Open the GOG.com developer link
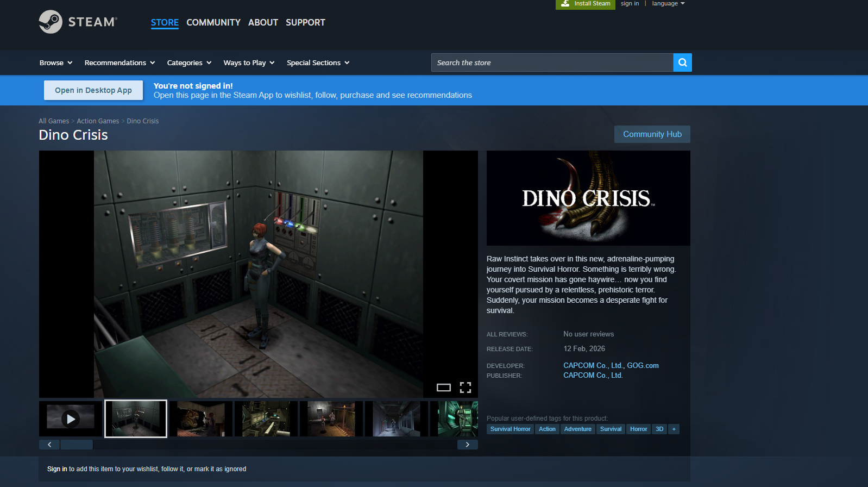Image resolution: width=868 pixels, height=487 pixels. [643, 366]
